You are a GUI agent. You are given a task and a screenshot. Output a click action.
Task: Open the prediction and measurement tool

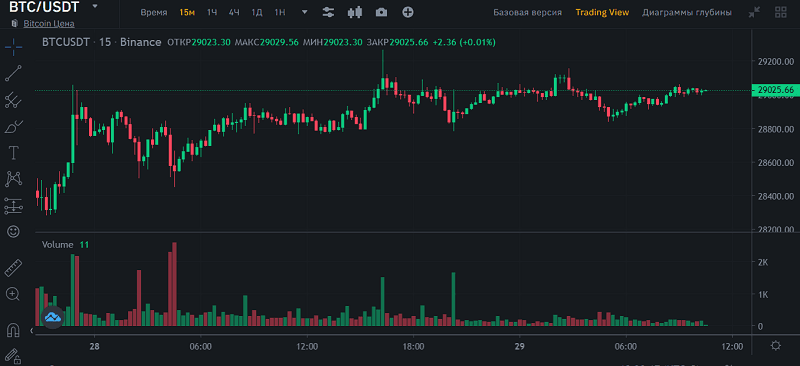13,205
